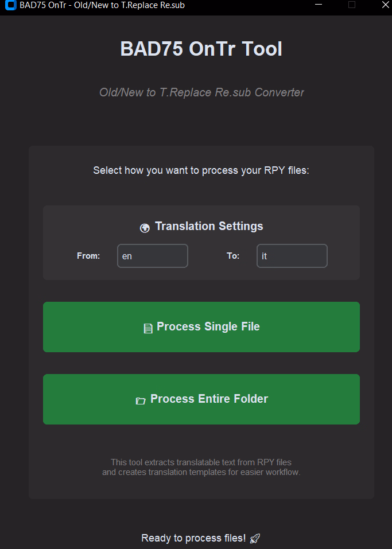Focus the From language field containing "en"
This screenshot has height=549, width=392.
click(x=153, y=256)
